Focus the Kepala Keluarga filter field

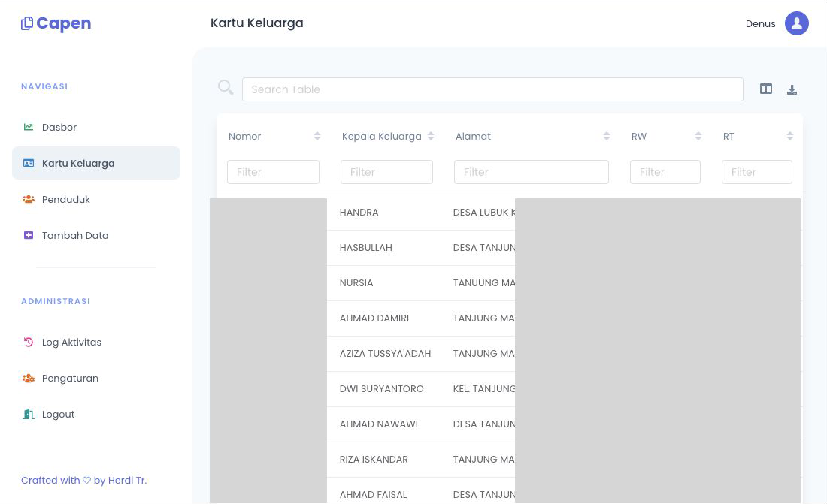pyautogui.click(x=386, y=172)
